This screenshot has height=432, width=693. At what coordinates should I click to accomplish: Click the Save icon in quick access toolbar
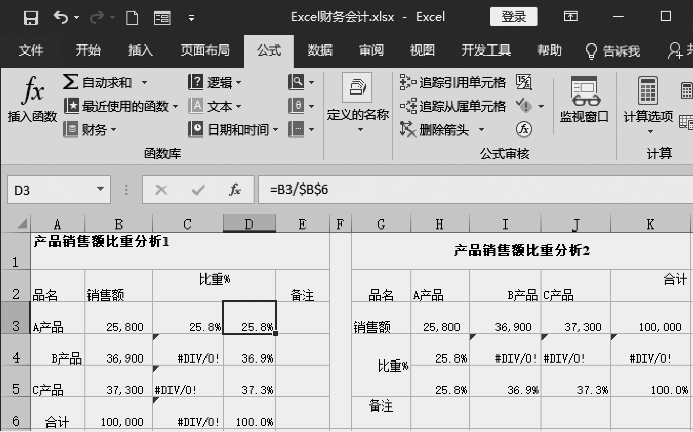[x=31, y=18]
